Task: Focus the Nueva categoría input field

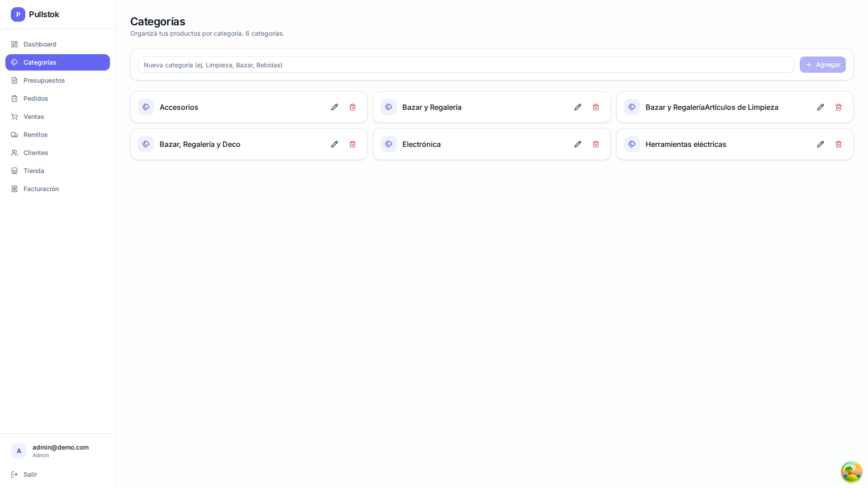Action: pos(466,65)
